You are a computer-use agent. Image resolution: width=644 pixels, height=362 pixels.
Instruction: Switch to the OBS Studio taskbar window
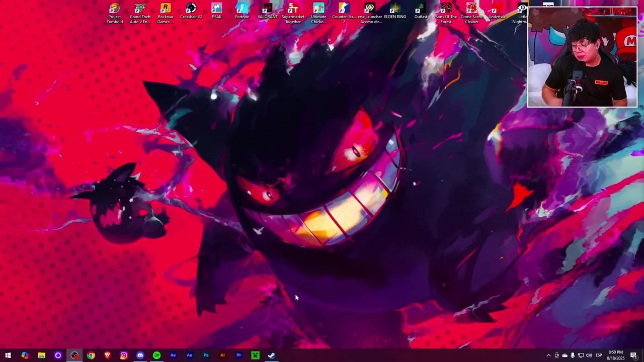point(74,355)
